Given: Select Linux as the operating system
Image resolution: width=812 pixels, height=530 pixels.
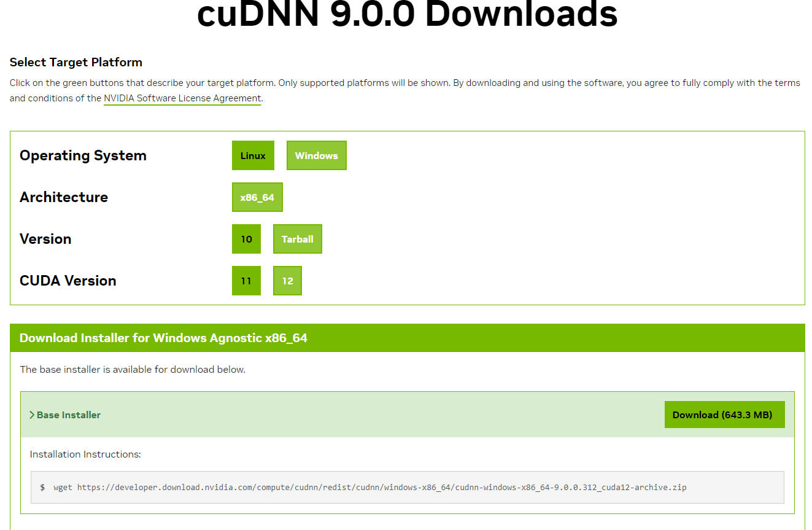Looking at the screenshot, I should click(253, 155).
